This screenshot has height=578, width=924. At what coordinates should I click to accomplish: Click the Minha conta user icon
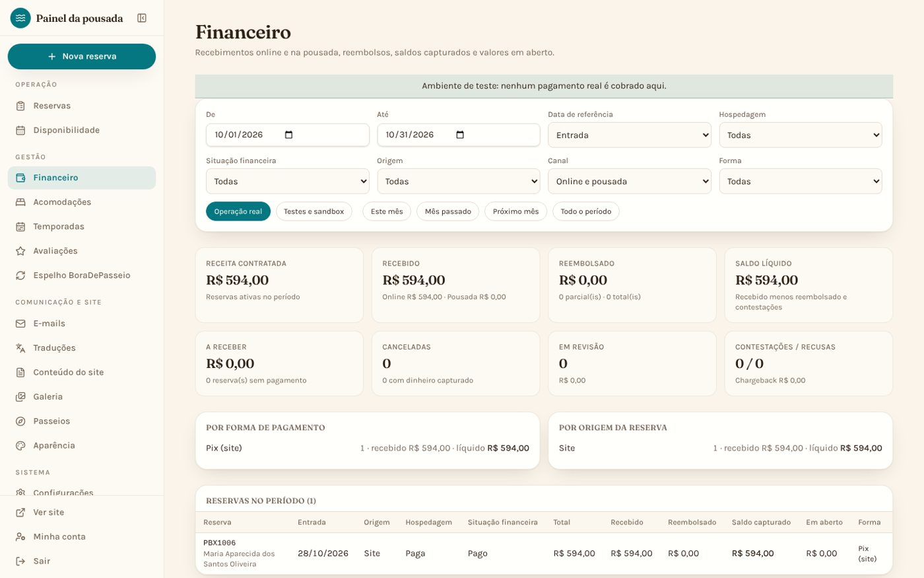(x=20, y=537)
